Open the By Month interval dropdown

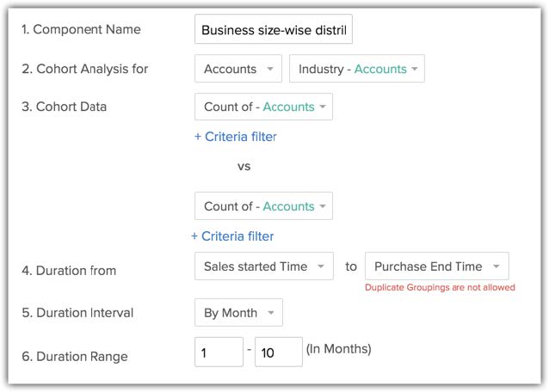pyautogui.click(x=238, y=313)
